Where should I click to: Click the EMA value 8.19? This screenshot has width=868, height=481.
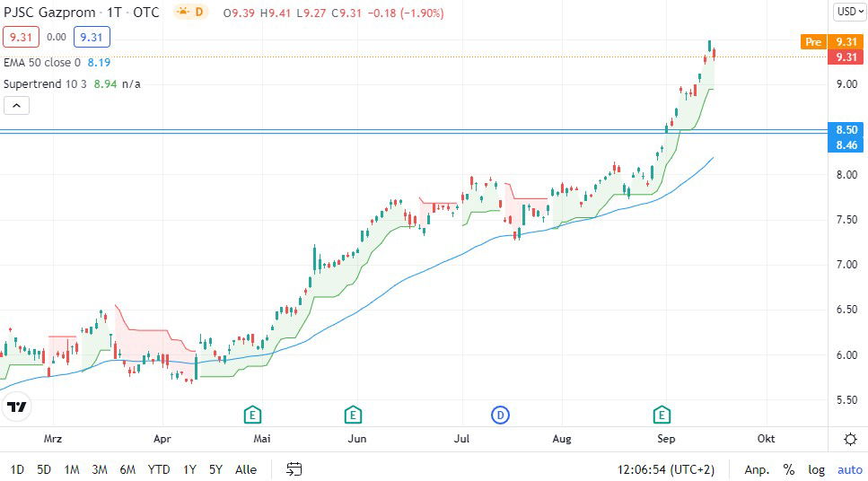click(99, 63)
